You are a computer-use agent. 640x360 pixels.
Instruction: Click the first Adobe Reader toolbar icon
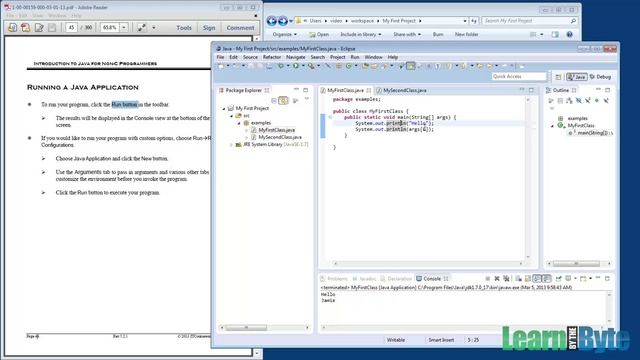13,28
